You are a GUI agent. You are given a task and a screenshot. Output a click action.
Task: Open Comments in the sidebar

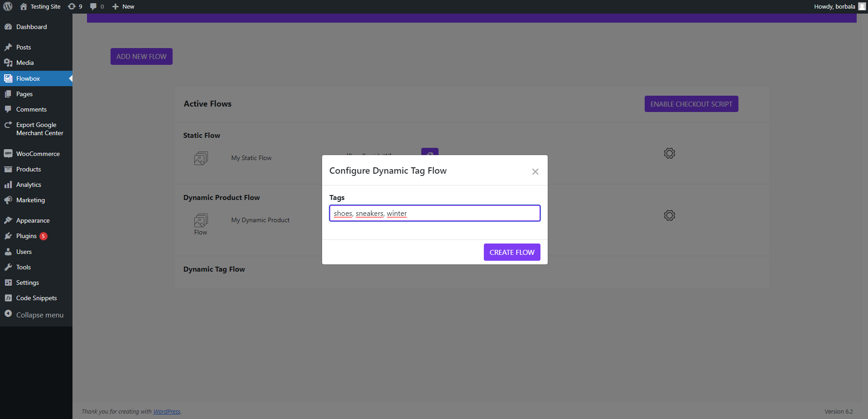(36, 109)
